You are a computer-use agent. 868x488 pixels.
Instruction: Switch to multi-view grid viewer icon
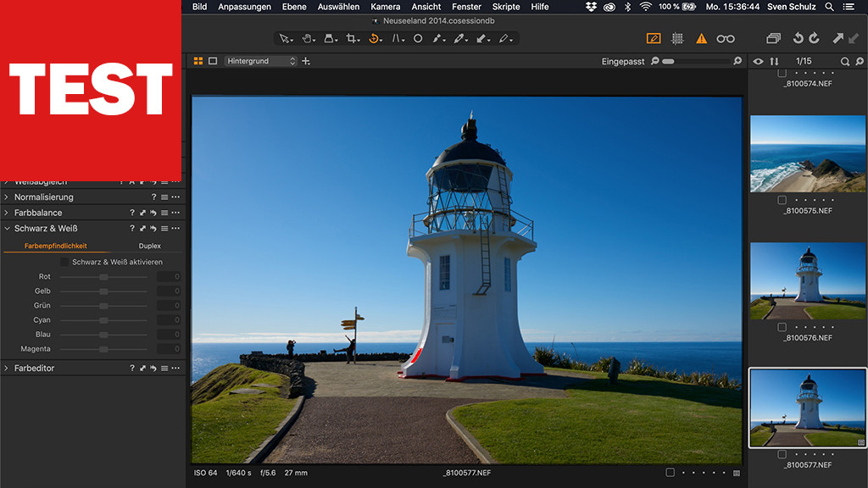[198, 61]
